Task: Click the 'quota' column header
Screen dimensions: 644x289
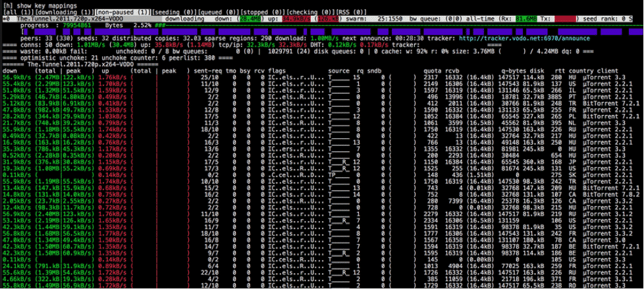Action: coord(432,71)
